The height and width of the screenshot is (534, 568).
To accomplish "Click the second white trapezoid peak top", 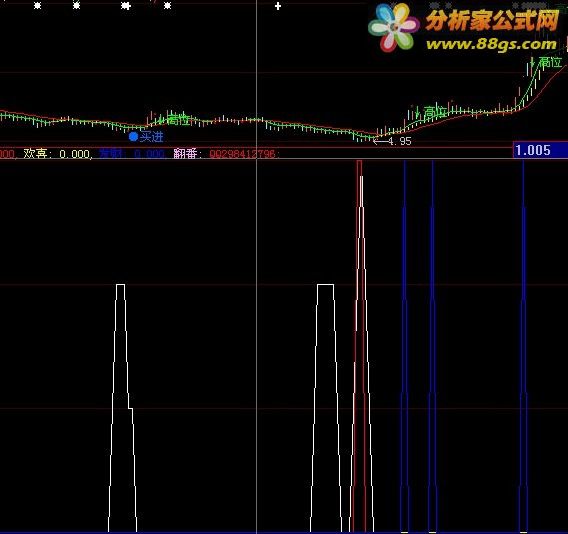I will pyautogui.click(x=325, y=285).
